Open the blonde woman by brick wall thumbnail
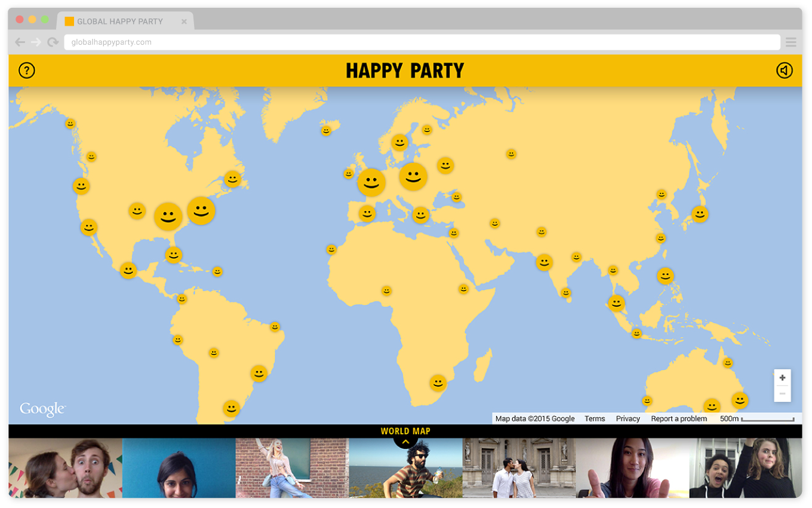This screenshot has height=508, width=812. pyautogui.click(x=292, y=468)
